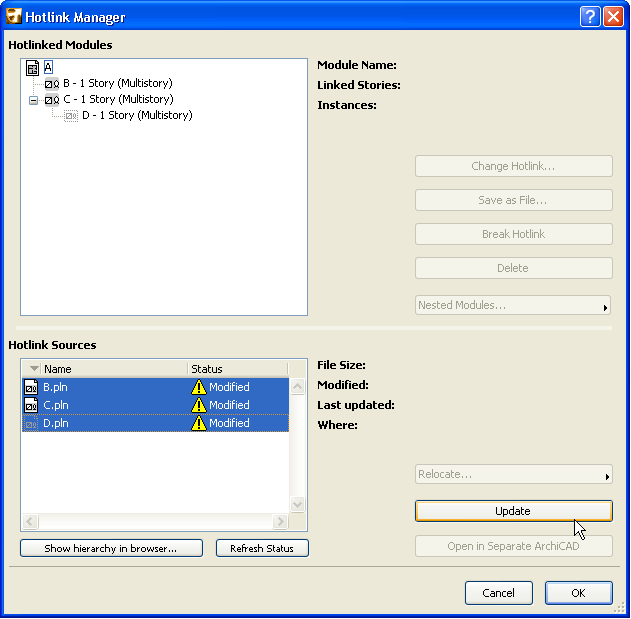Select C - 1 Story (Multistory) module
This screenshot has width=631, height=619.
tap(118, 99)
